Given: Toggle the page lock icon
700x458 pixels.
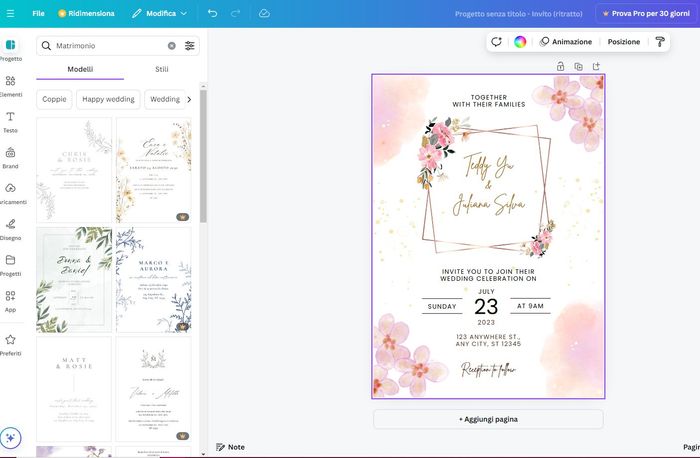Looking at the screenshot, I should (560, 66).
